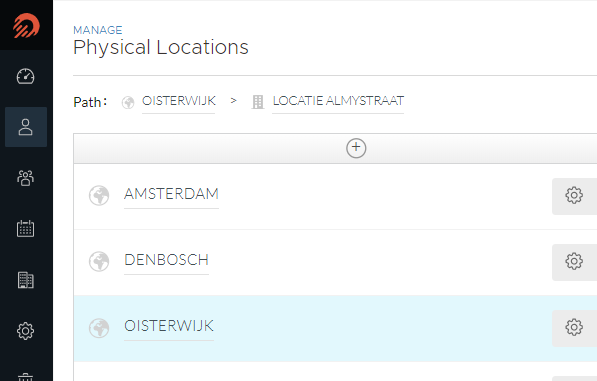The height and width of the screenshot is (381, 597).
Task: Add a new location with plus button
Action: 356,148
